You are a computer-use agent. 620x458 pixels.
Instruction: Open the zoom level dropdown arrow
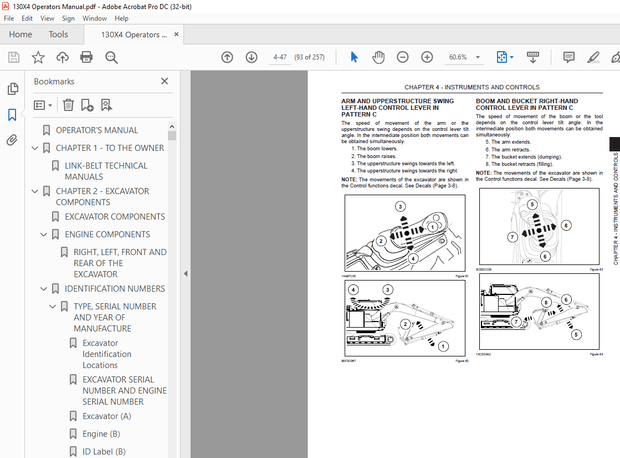478,57
